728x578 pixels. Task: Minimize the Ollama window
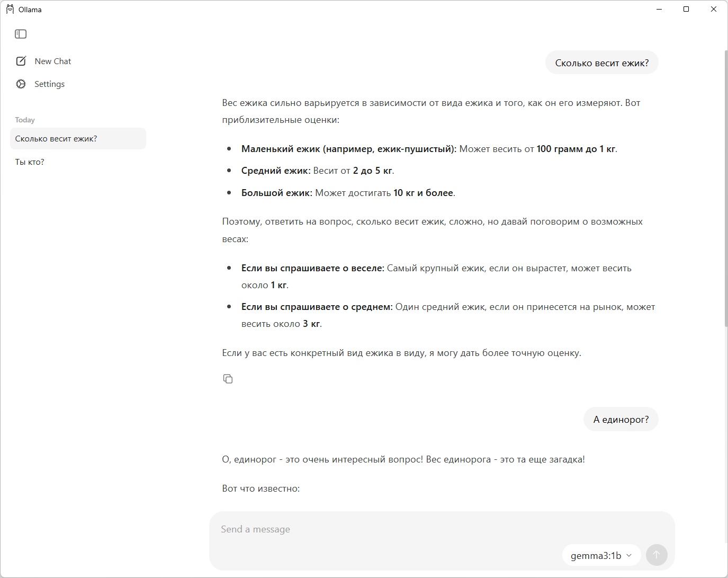659,9
